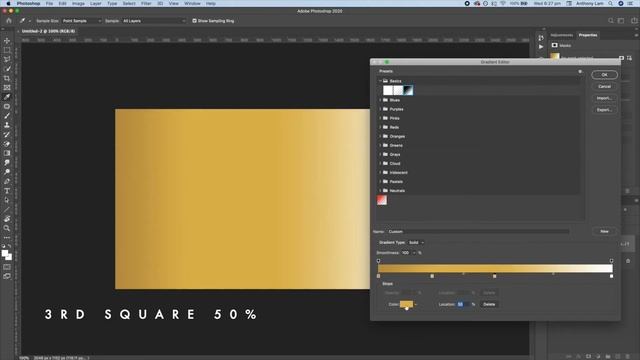The height and width of the screenshot is (360, 640).
Task: Open the Layer menu
Action: (x=96, y=3)
